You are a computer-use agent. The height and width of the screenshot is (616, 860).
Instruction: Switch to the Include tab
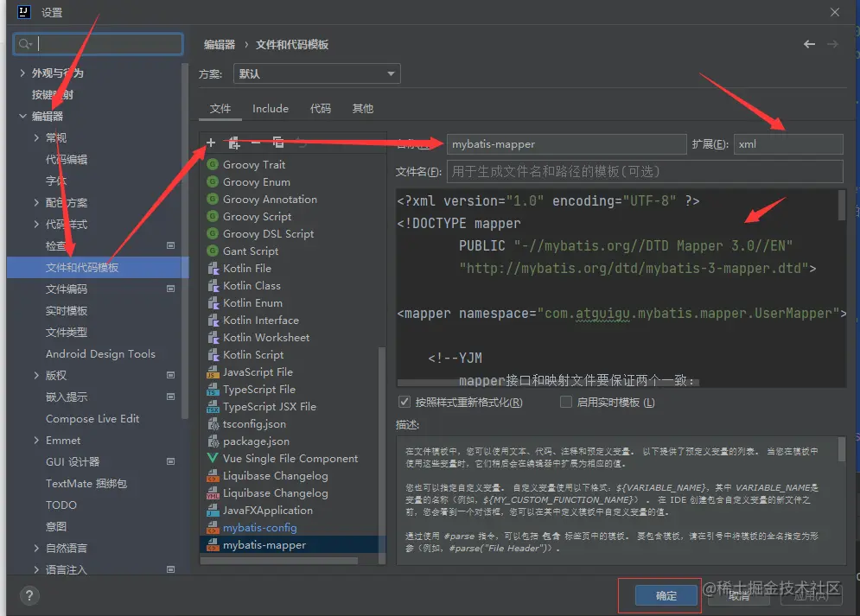(x=271, y=109)
